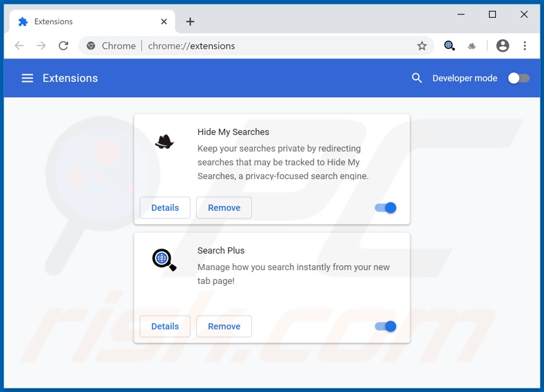
Task: Click the Hide My Searches extension name
Action: [233, 132]
